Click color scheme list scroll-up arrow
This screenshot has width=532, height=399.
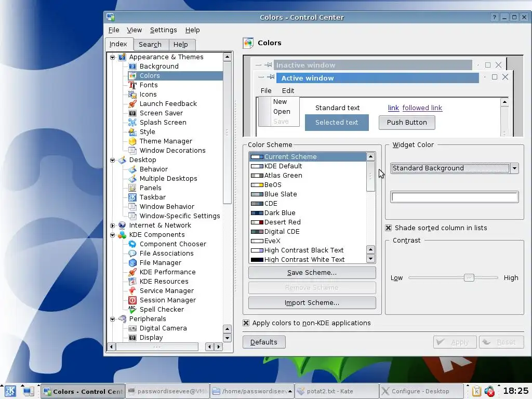370,156
